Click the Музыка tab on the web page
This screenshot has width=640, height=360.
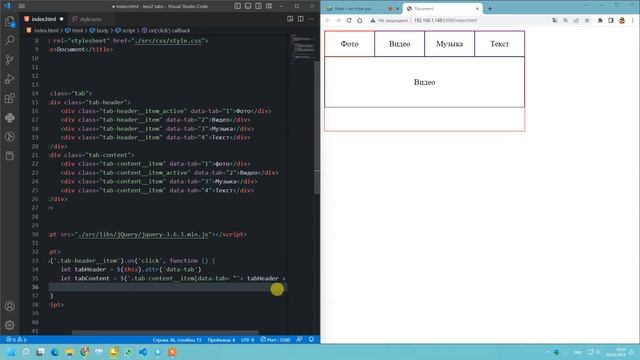coord(449,44)
